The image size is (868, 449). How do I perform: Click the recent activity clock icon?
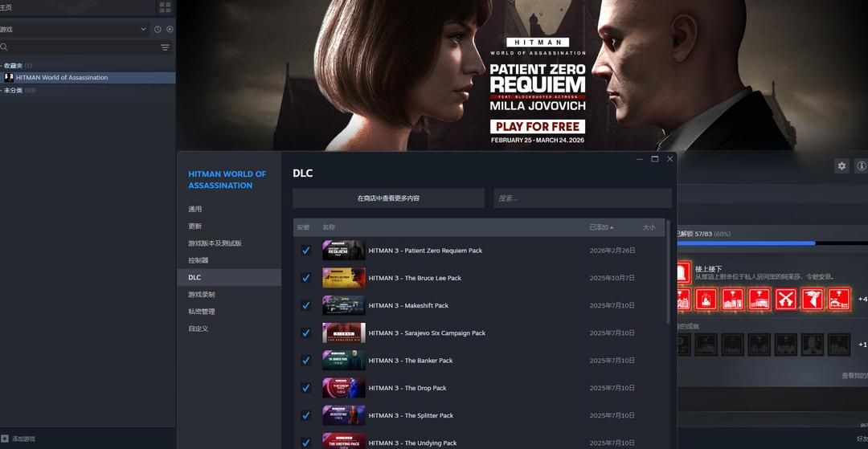[158, 30]
